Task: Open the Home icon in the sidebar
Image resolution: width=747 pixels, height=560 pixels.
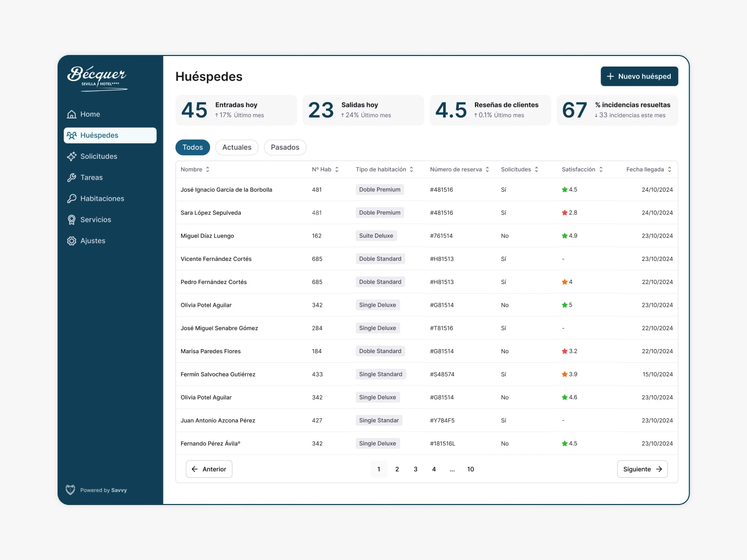Action: (x=71, y=114)
